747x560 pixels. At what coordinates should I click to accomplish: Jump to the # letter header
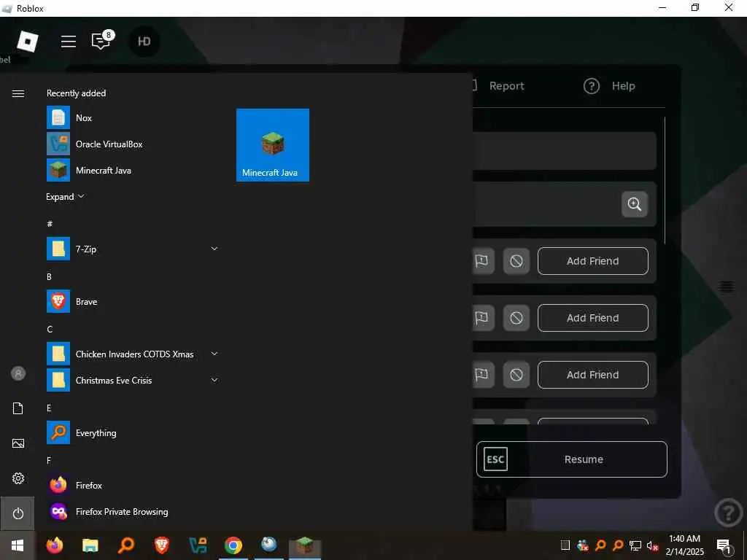click(x=50, y=223)
